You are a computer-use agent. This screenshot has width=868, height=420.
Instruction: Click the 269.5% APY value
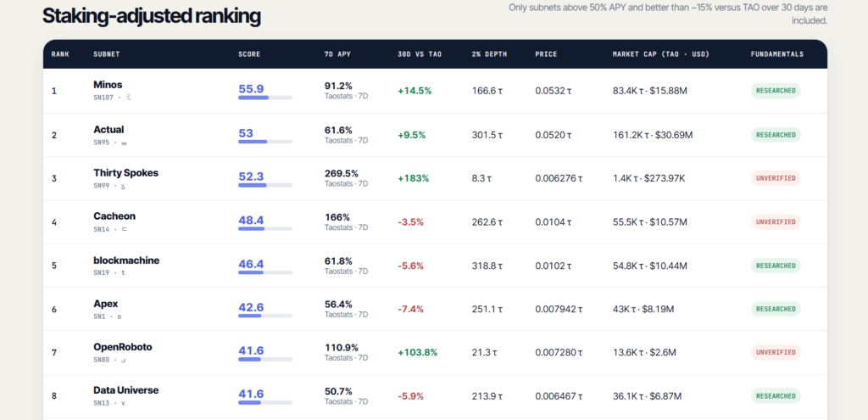pyautogui.click(x=341, y=173)
